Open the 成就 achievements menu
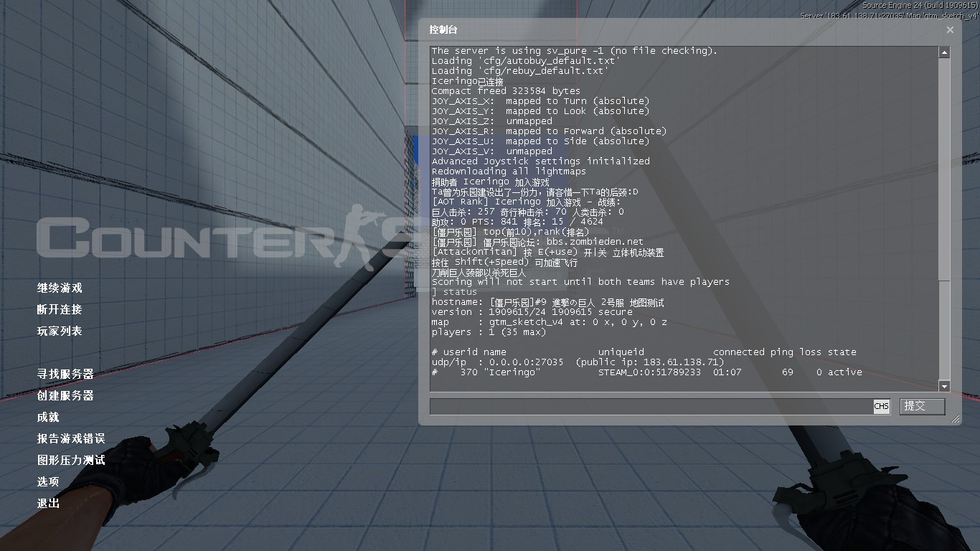Screen dimensions: 980x551 (48, 417)
